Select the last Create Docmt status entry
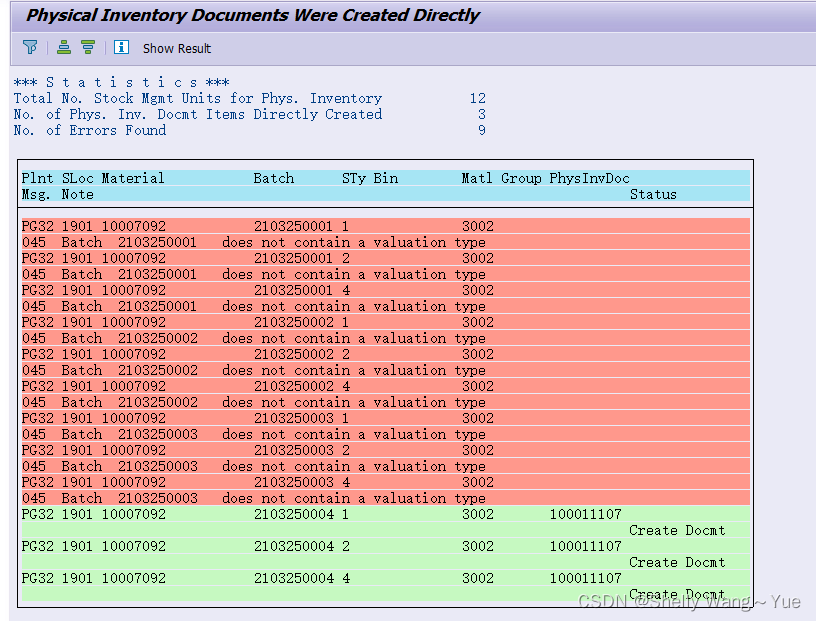816x621 pixels. (x=677, y=594)
